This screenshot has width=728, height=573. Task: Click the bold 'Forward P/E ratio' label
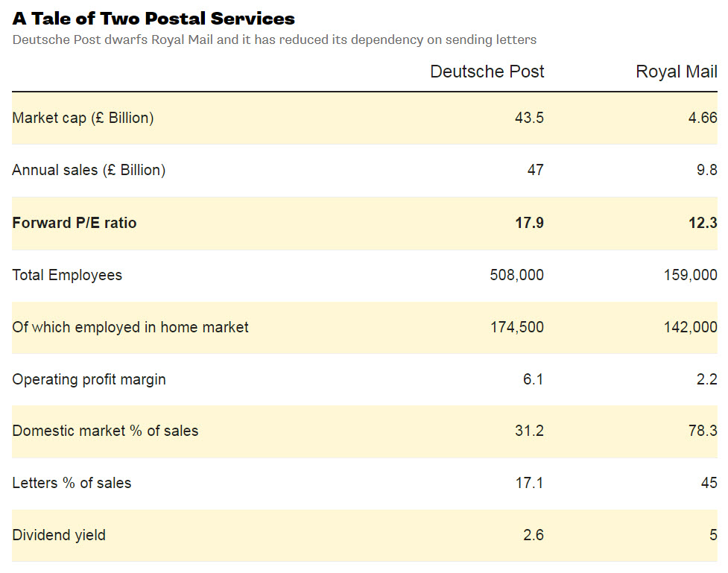pyautogui.click(x=75, y=223)
